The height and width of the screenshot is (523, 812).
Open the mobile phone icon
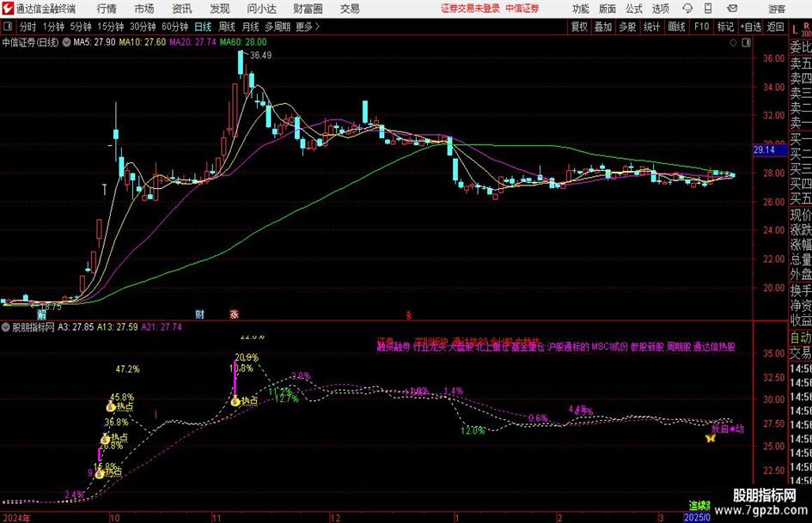708,9
